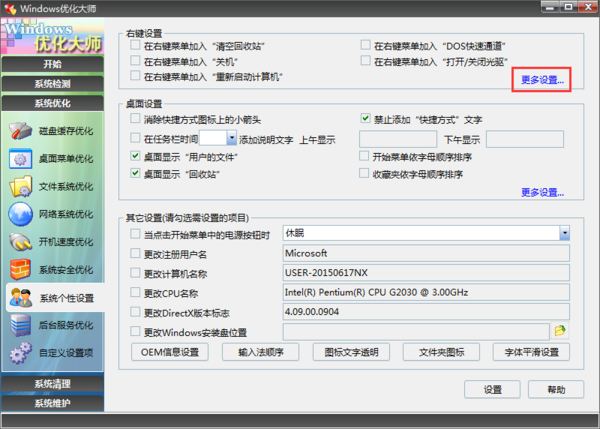Click the browse folder icon for Windows安装盘位置
The image size is (600, 429).
coord(560,331)
